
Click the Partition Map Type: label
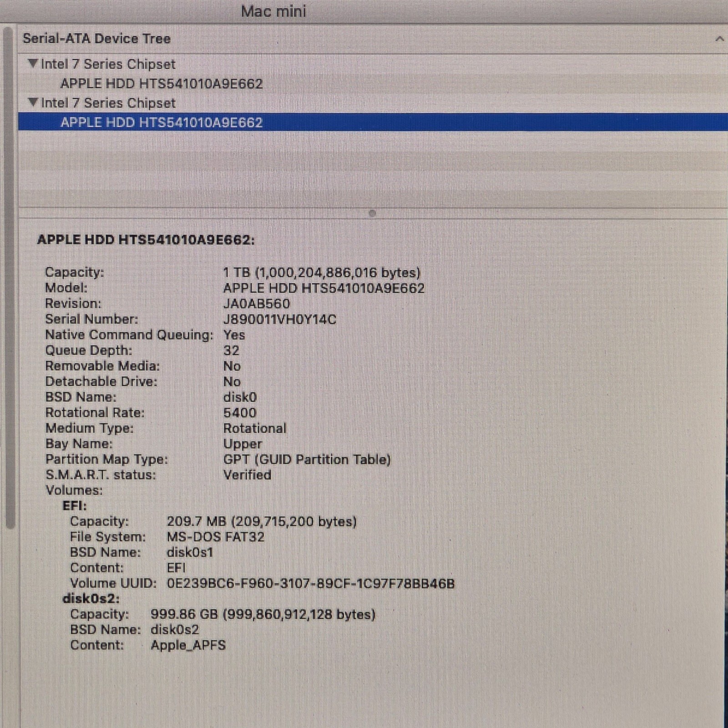click(106, 459)
